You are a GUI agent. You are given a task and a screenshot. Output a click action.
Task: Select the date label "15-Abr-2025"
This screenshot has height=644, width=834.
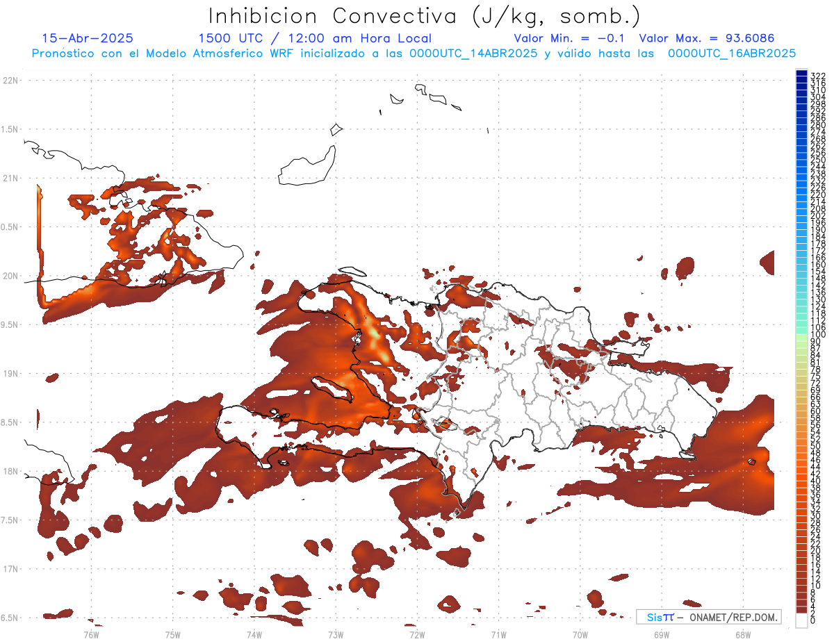pos(88,38)
